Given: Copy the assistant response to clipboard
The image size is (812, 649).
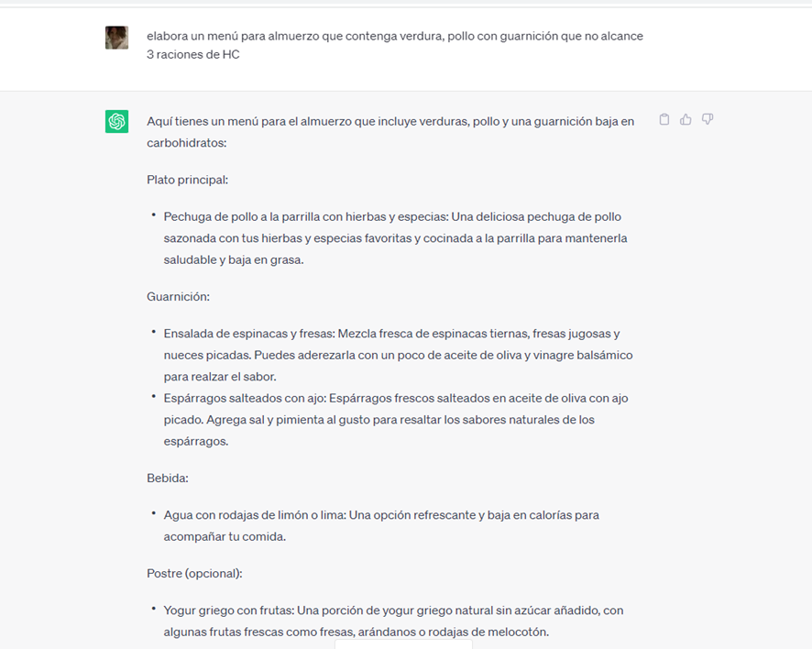Looking at the screenshot, I should tap(664, 119).
